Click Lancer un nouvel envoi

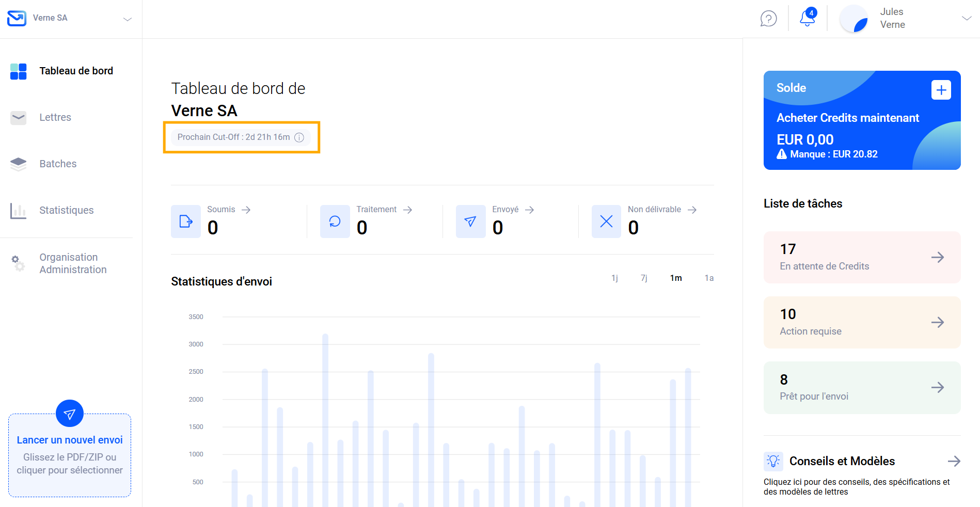pos(70,440)
